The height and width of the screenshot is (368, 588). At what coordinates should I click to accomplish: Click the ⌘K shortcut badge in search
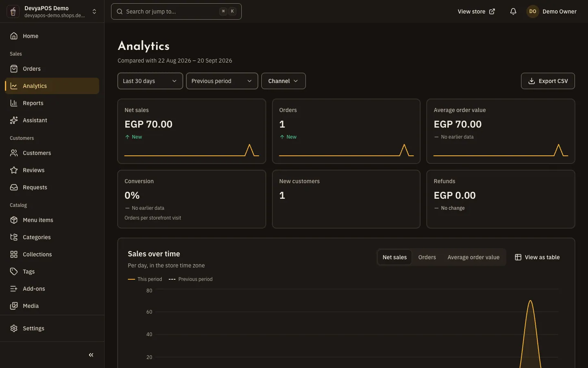tap(228, 11)
